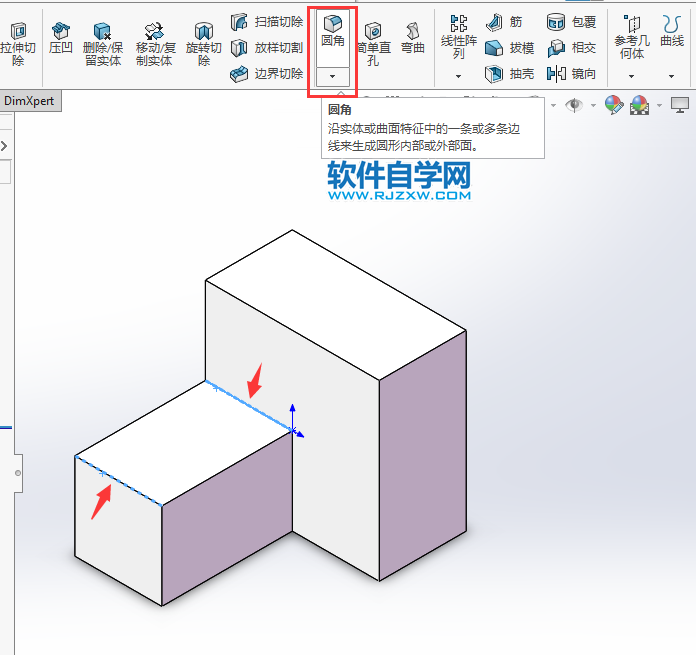The width and height of the screenshot is (696, 655).
Task: Click the 线性阵列 linear pattern tool
Action: pos(459,37)
